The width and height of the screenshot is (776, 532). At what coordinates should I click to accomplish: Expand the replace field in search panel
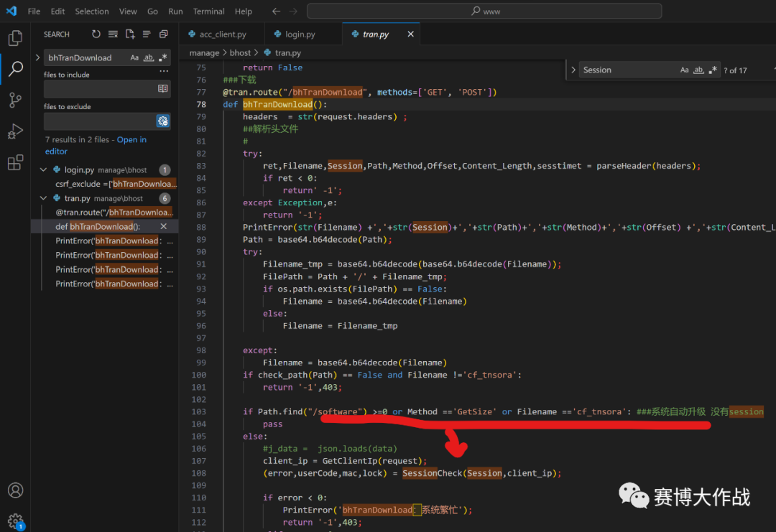pyautogui.click(x=37, y=58)
